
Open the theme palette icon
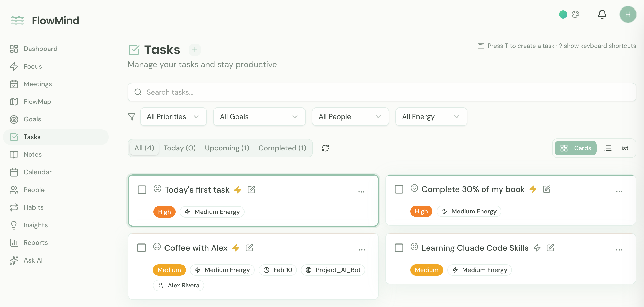click(576, 14)
